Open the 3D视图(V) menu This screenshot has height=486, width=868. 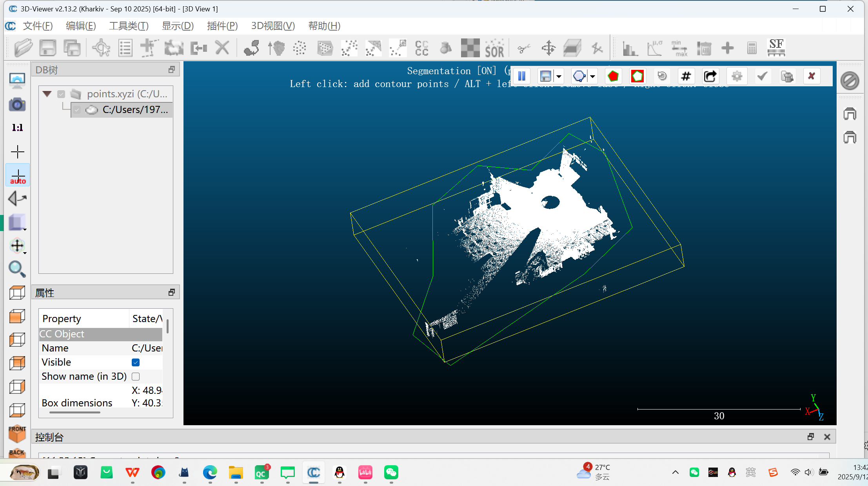(x=273, y=26)
